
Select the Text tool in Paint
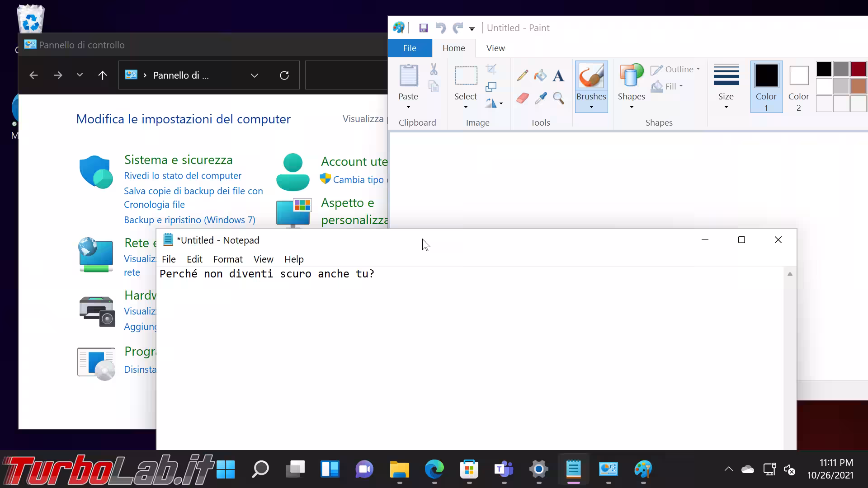coord(558,75)
